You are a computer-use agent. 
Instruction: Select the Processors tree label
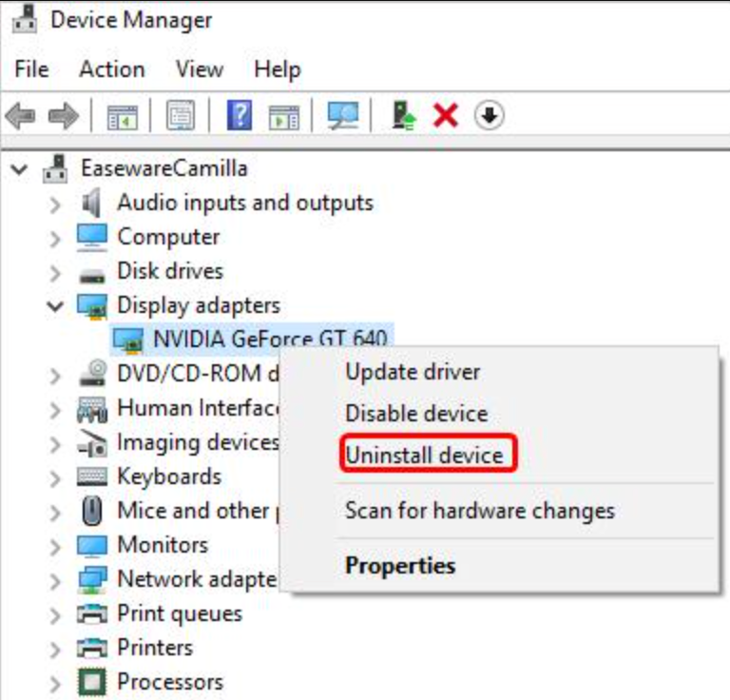tap(170, 682)
